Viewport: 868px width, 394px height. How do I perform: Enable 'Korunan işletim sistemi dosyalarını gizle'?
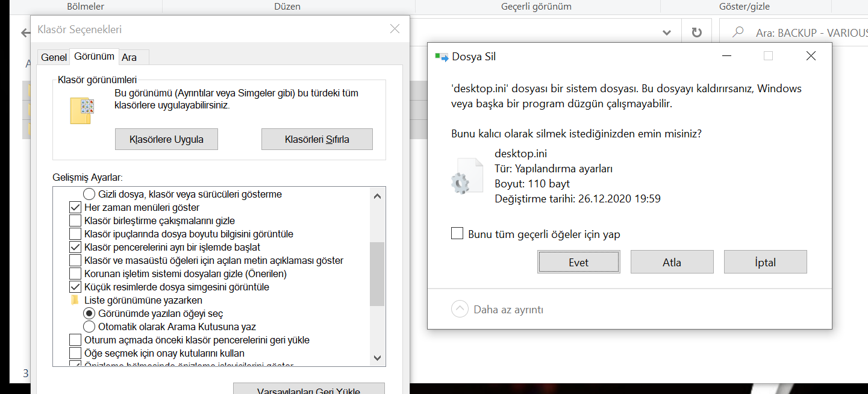75,274
